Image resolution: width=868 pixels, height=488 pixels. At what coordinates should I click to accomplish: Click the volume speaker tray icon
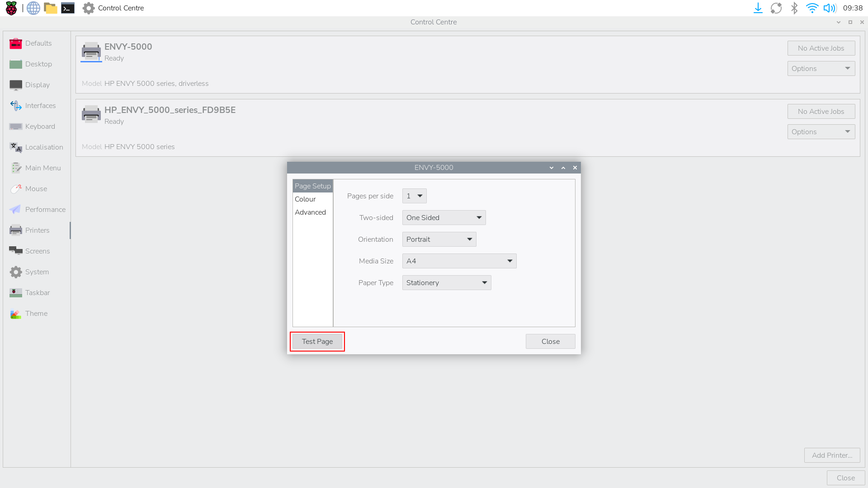(x=830, y=8)
